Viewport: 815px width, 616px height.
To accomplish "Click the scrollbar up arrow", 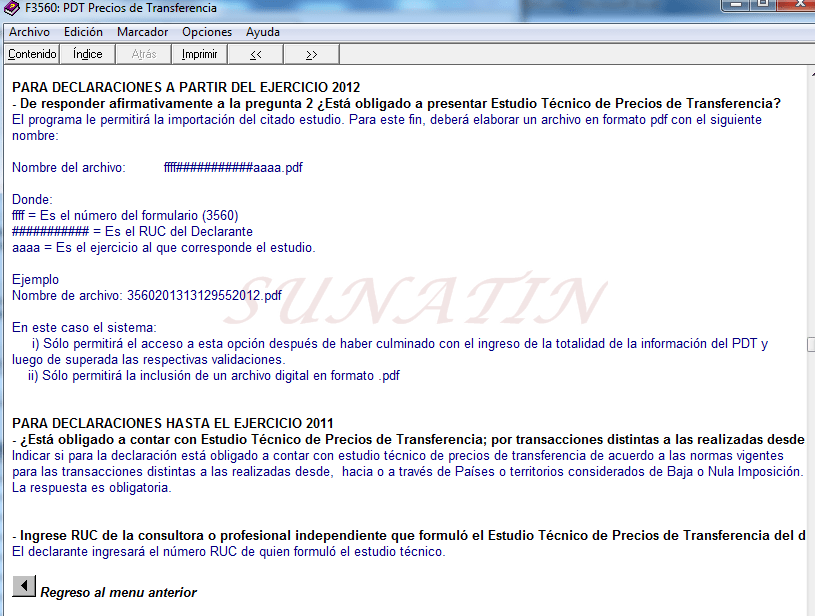I will (x=810, y=74).
